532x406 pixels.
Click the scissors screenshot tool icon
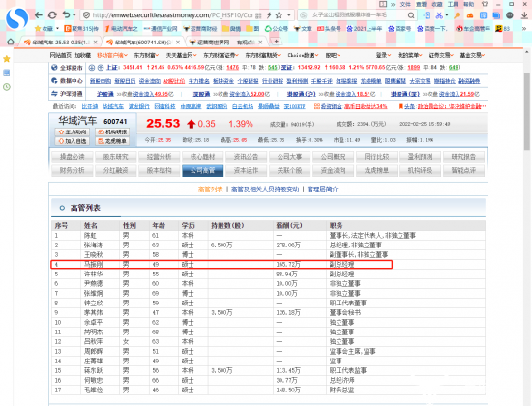pyautogui.click(x=440, y=15)
